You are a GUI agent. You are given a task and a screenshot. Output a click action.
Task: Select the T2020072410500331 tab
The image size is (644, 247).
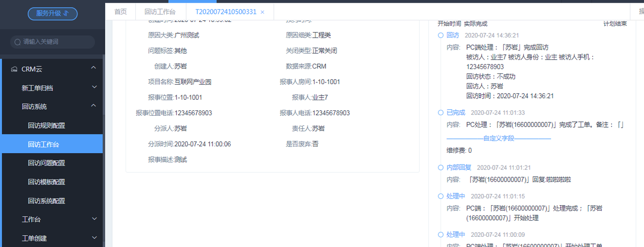tap(225, 12)
